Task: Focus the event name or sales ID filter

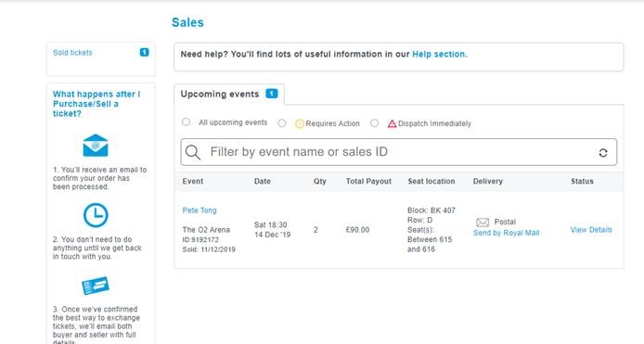Action: 399,152
